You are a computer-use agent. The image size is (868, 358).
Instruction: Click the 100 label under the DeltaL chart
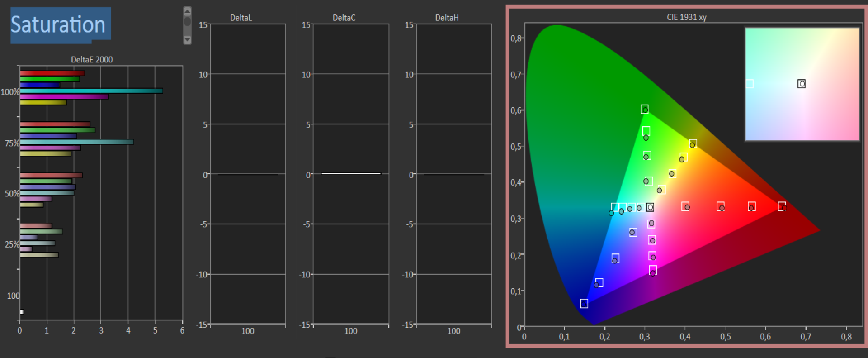tap(248, 331)
